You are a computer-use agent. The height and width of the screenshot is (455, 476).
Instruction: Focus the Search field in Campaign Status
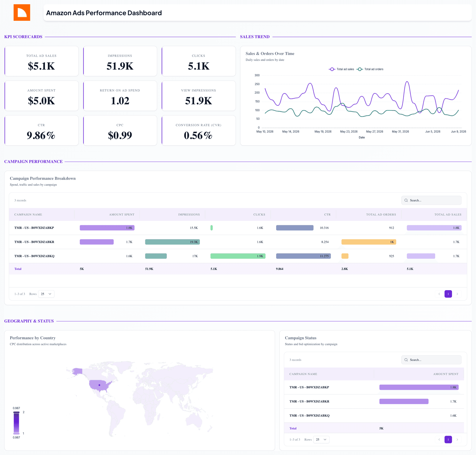coord(431,360)
